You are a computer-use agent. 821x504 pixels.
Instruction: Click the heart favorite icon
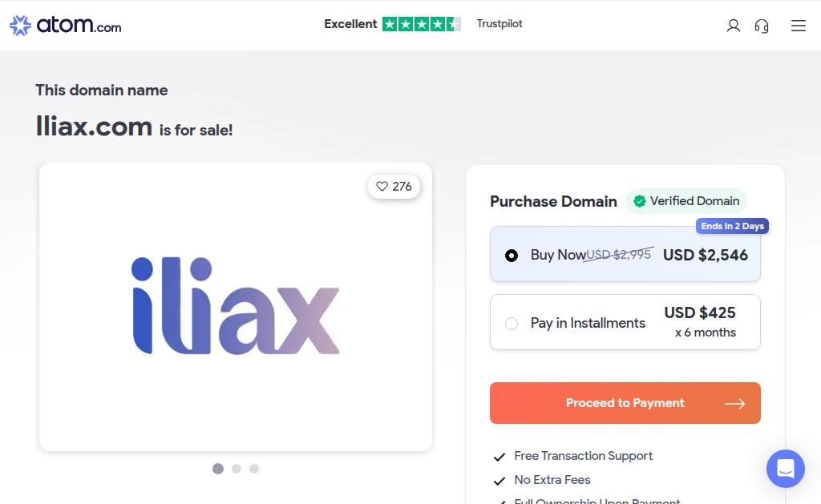point(382,187)
